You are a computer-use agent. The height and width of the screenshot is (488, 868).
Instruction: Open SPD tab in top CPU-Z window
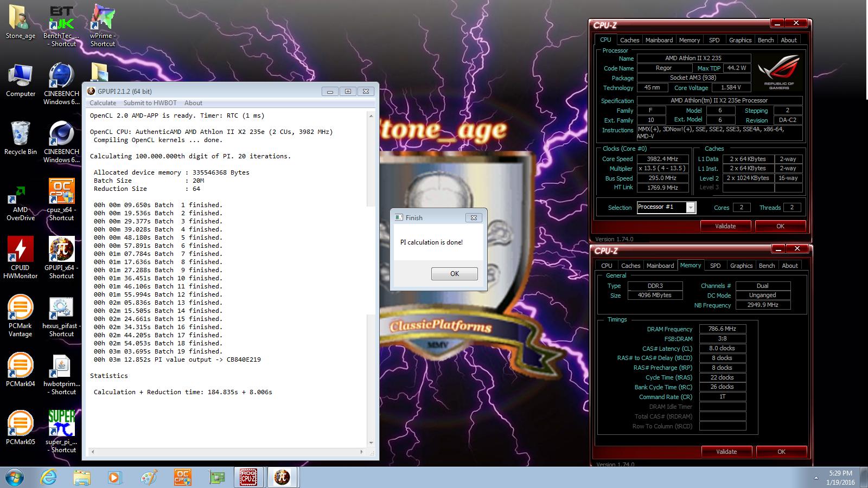pos(714,40)
